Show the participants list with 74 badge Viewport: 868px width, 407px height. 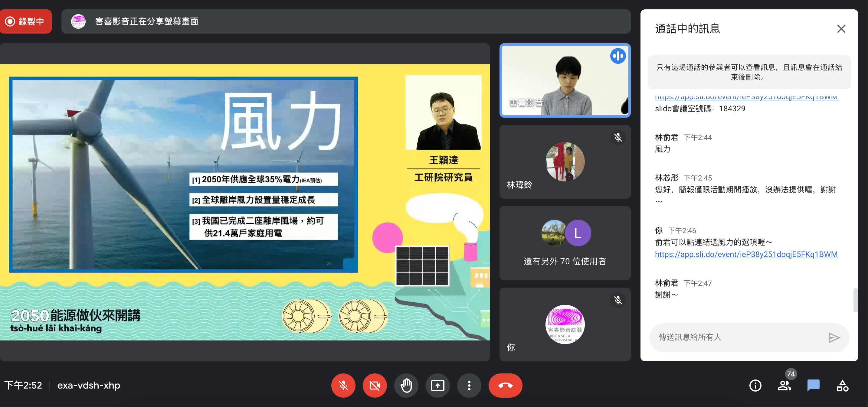click(x=784, y=385)
